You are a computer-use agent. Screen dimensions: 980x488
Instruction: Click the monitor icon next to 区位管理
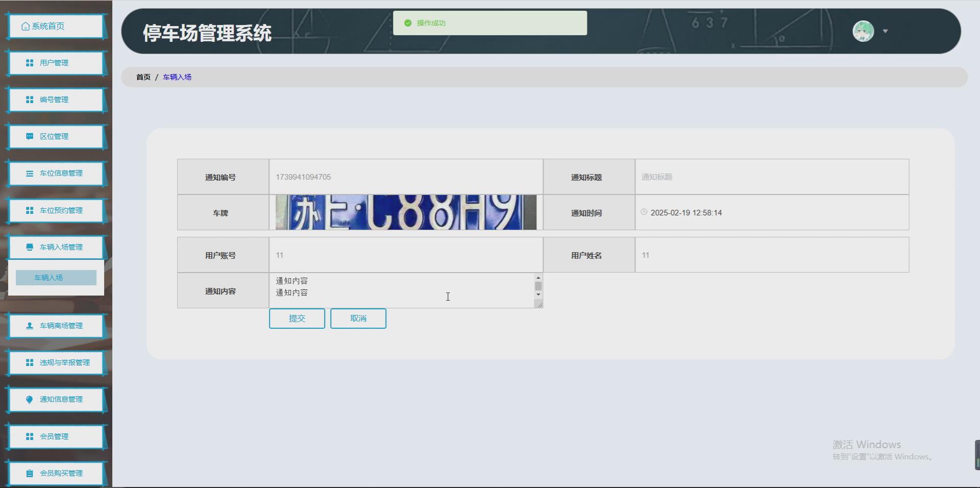[29, 136]
